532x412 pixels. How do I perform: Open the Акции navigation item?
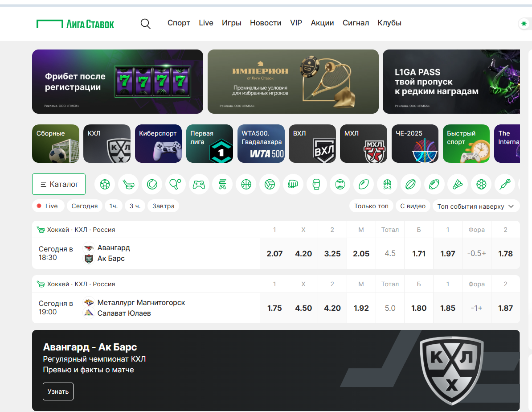pyautogui.click(x=322, y=23)
